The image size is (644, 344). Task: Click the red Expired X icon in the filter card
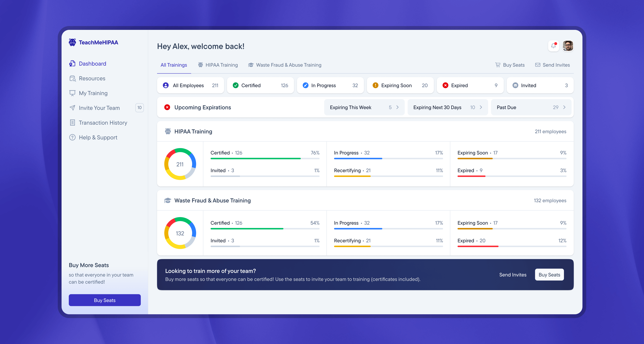pyautogui.click(x=445, y=85)
